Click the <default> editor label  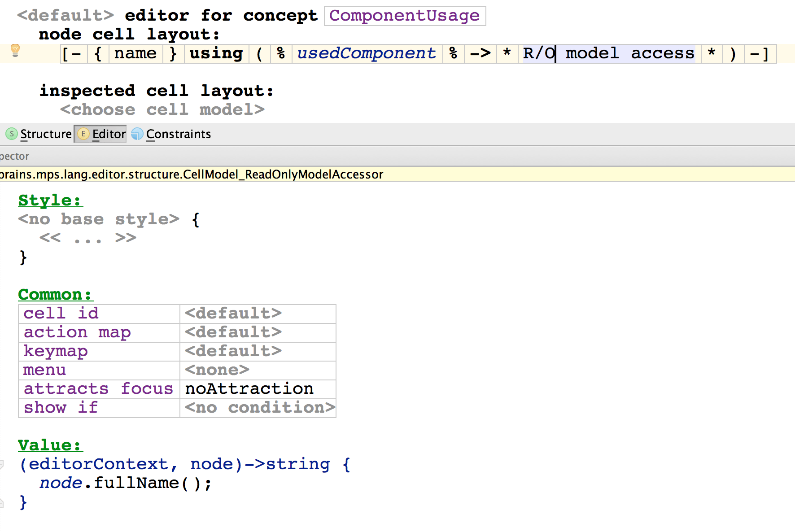tap(66, 15)
